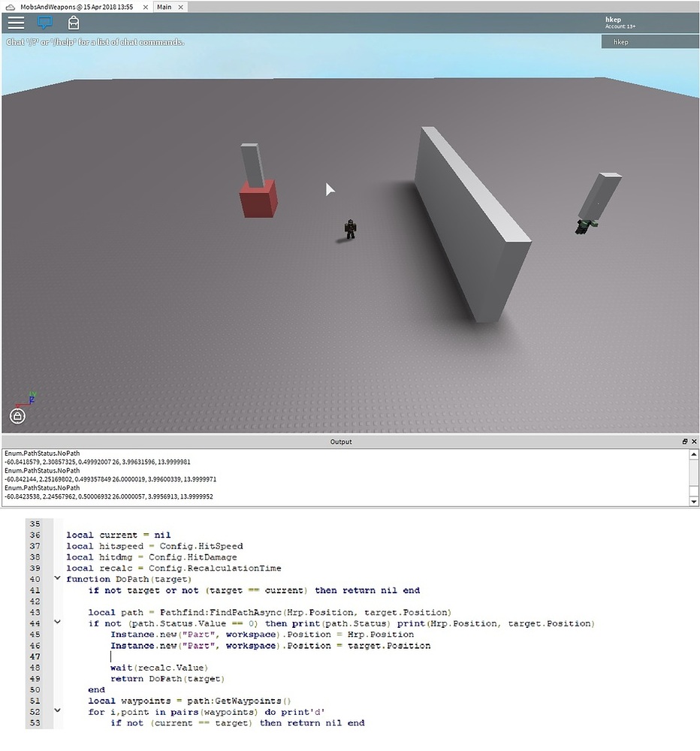Image resolution: width=700 pixels, height=751 pixels.
Task: Click the 'Position = Hrp.Position' code line
Action: point(262,634)
